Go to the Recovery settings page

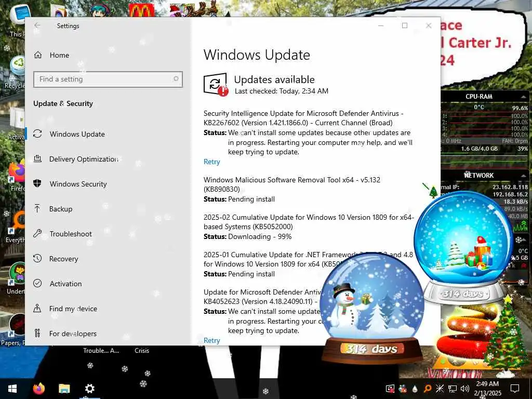pos(63,259)
